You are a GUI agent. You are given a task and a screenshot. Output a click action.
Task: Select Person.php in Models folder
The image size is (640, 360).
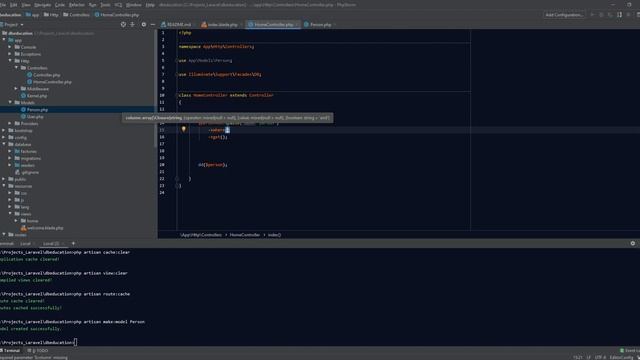click(37, 109)
